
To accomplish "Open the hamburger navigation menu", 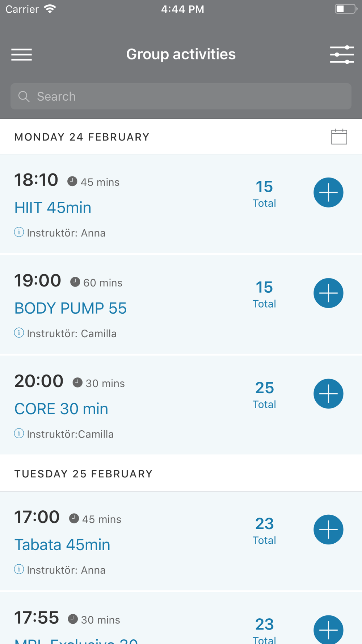I will point(22,55).
